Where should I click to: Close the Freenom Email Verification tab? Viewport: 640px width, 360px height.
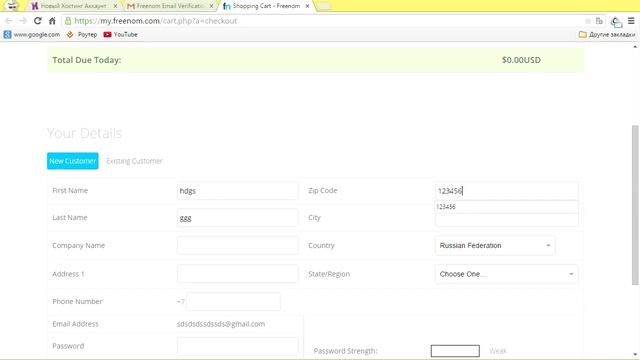[211, 6]
